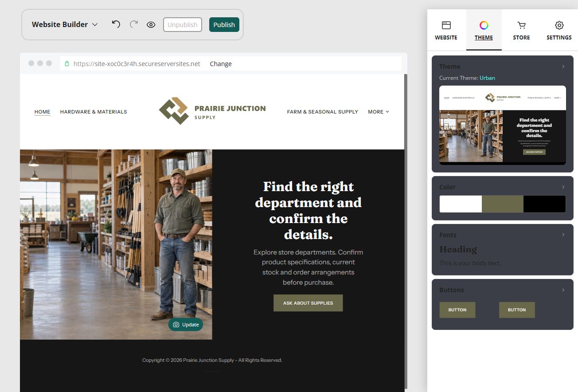Pick the white color swatch
The image size is (578, 392).
click(461, 204)
